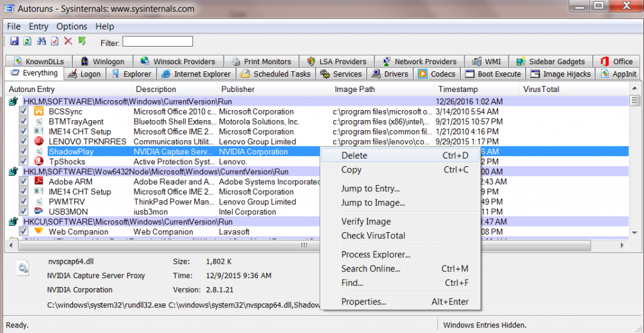The height and width of the screenshot is (333, 644).
Task: Switch to the Drivers tab
Action: coord(391,74)
